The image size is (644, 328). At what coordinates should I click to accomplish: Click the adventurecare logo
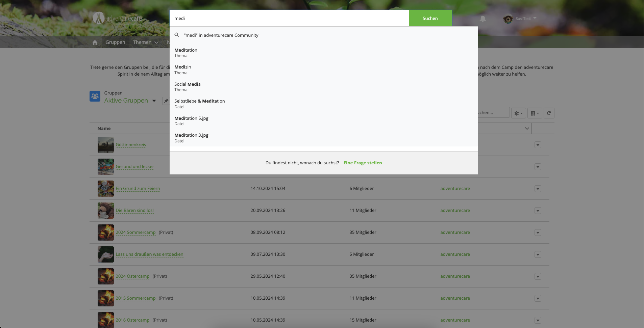point(118,18)
